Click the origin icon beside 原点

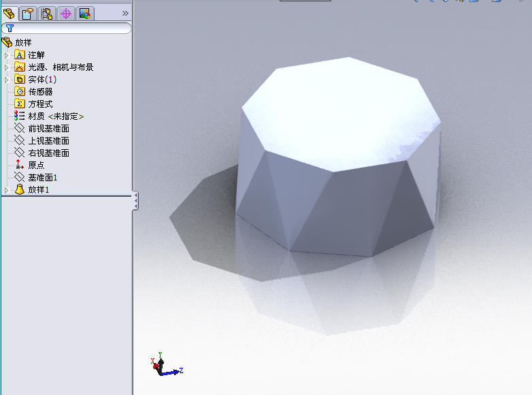click(x=19, y=165)
